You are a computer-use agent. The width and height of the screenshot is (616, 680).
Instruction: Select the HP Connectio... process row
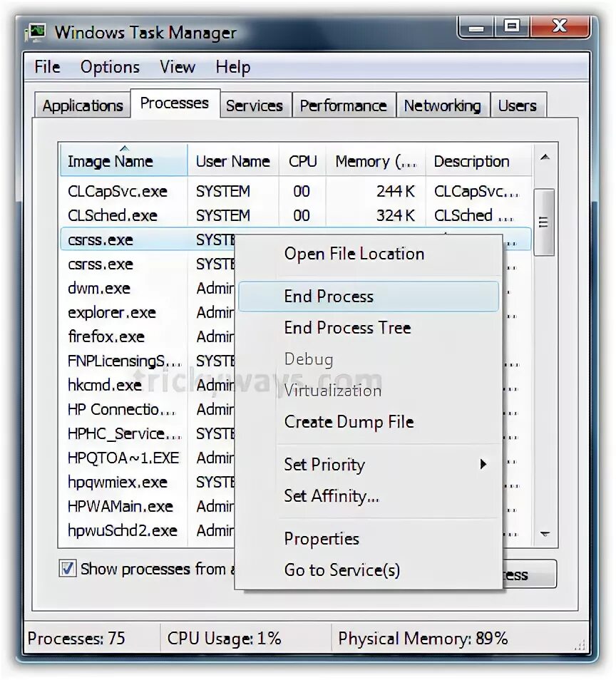pos(148,409)
